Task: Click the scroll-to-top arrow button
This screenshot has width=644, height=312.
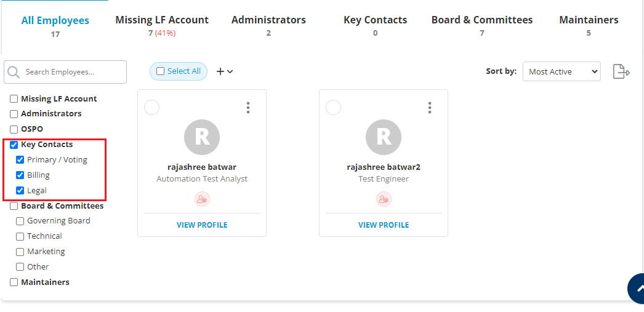Action: (x=638, y=289)
